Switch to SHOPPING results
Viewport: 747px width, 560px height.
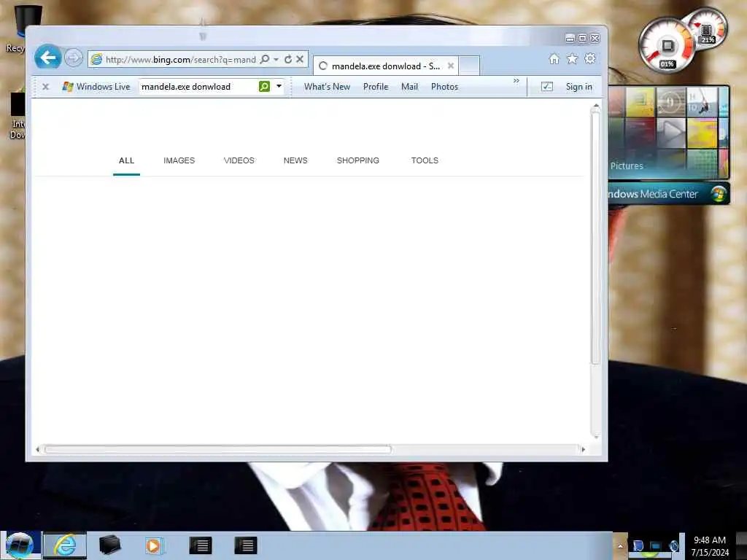[358, 160]
